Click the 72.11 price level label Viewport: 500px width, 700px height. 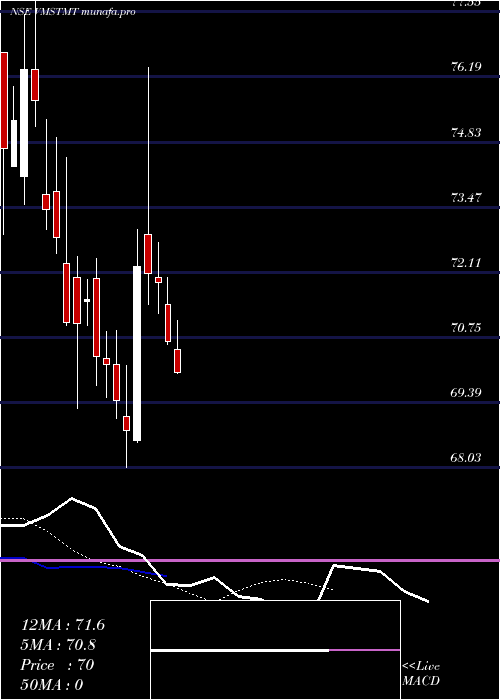[x=466, y=262]
